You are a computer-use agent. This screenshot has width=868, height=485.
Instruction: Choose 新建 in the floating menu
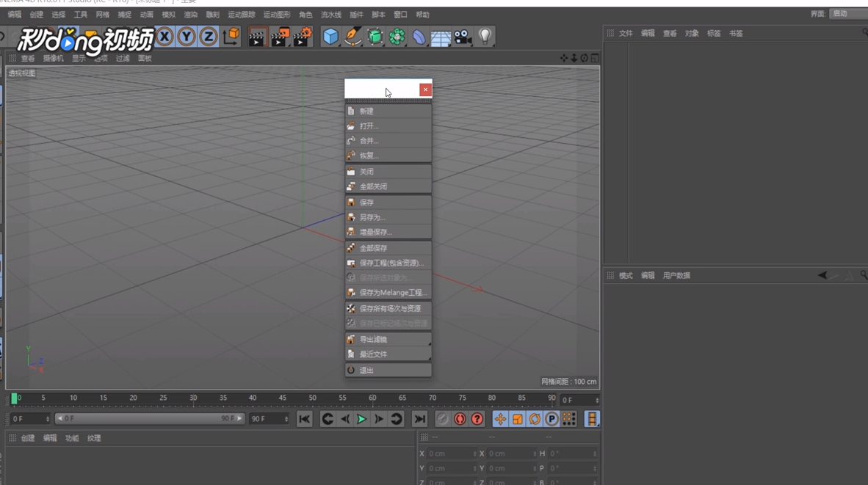point(388,111)
